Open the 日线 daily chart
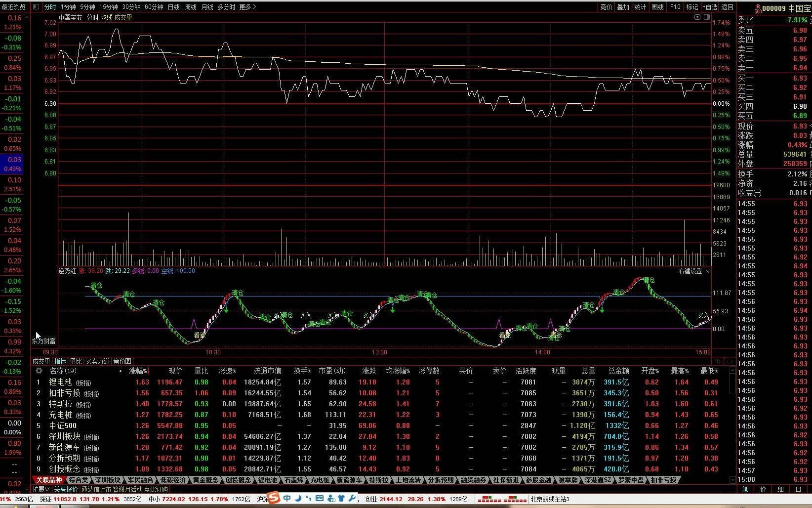The image size is (812, 508). [174, 7]
